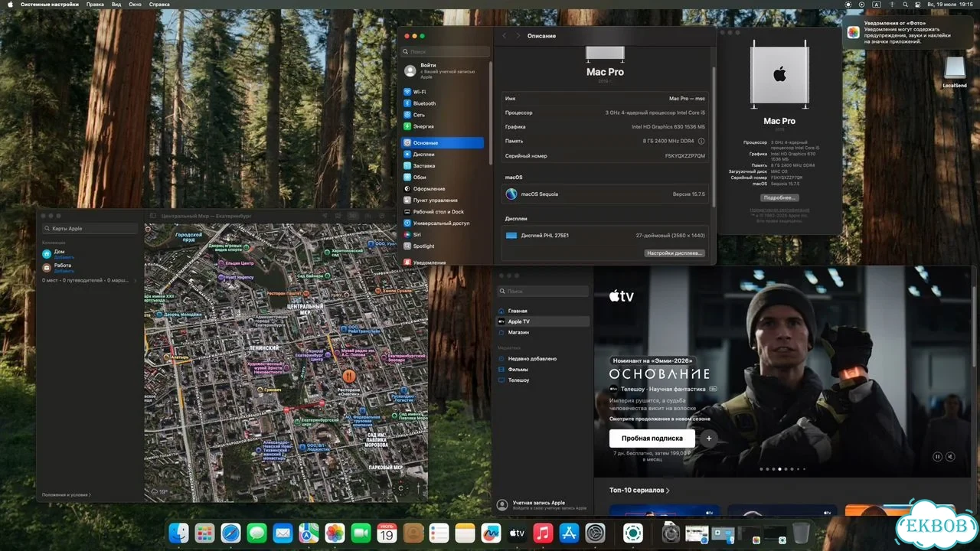Image resolution: width=980 pixels, height=551 pixels.
Task: Open Calendar showing 19 in the Dock
Action: (387, 533)
